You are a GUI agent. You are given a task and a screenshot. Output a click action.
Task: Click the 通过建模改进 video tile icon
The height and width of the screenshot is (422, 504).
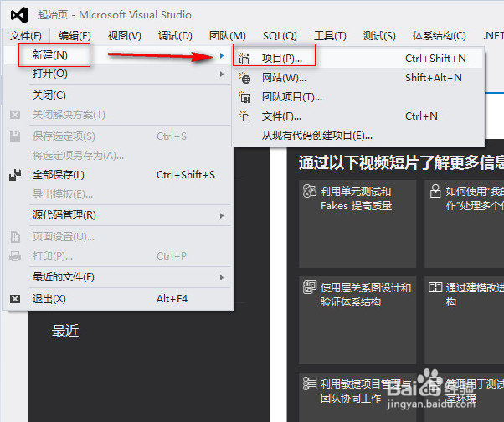[x=435, y=287]
